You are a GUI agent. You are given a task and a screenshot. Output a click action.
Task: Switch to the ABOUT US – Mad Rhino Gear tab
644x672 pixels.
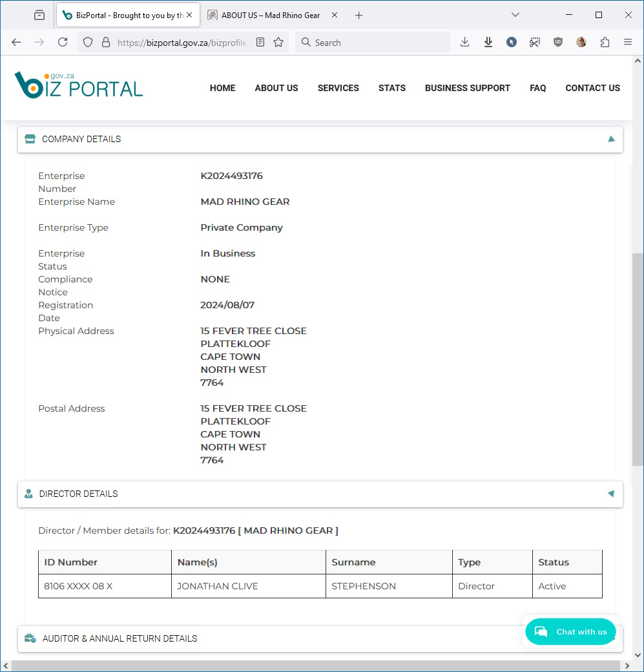(270, 16)
